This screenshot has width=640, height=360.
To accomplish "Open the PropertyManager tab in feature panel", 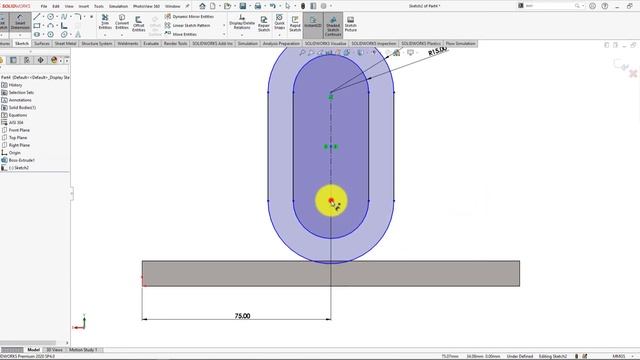I will pyautogui.click(x=13, y=60).
